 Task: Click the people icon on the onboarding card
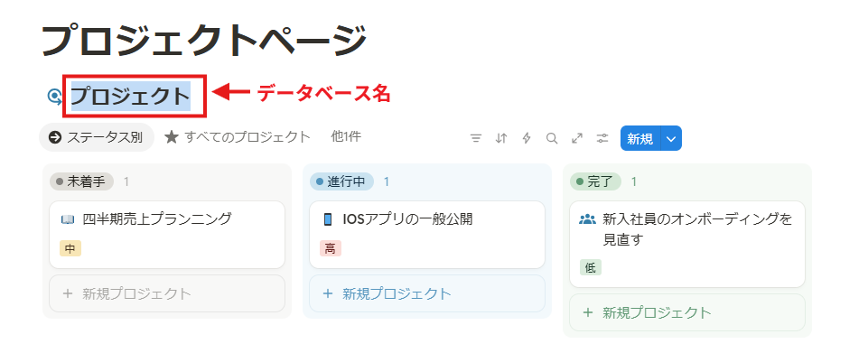tap(587, 219)
